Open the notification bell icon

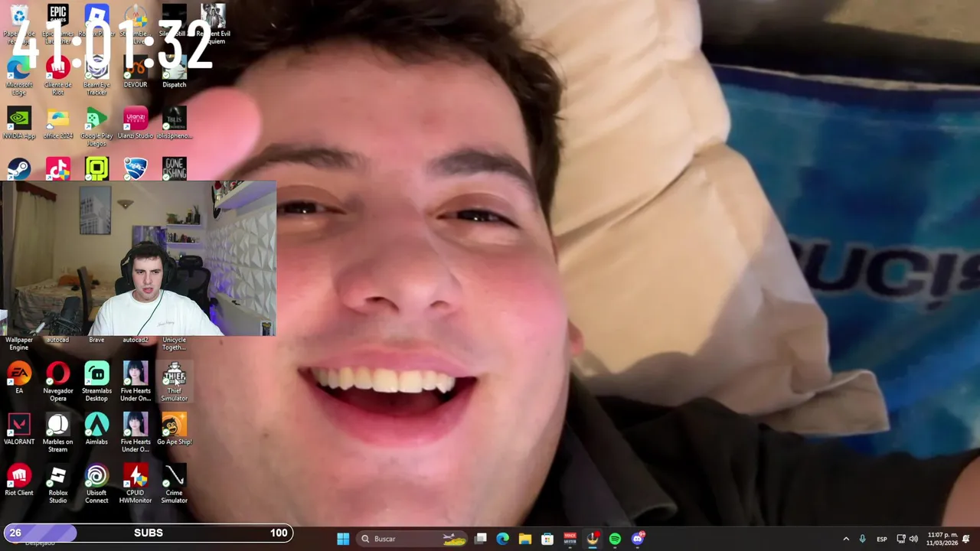[x=966, y=539]
